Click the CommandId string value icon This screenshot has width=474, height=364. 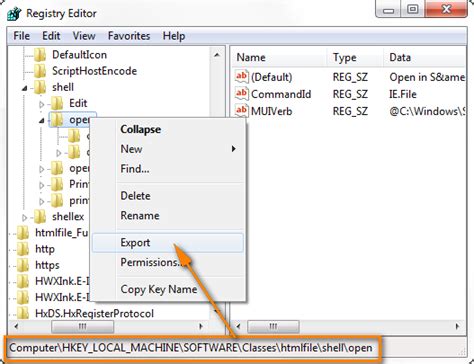[x=241, y=94]
